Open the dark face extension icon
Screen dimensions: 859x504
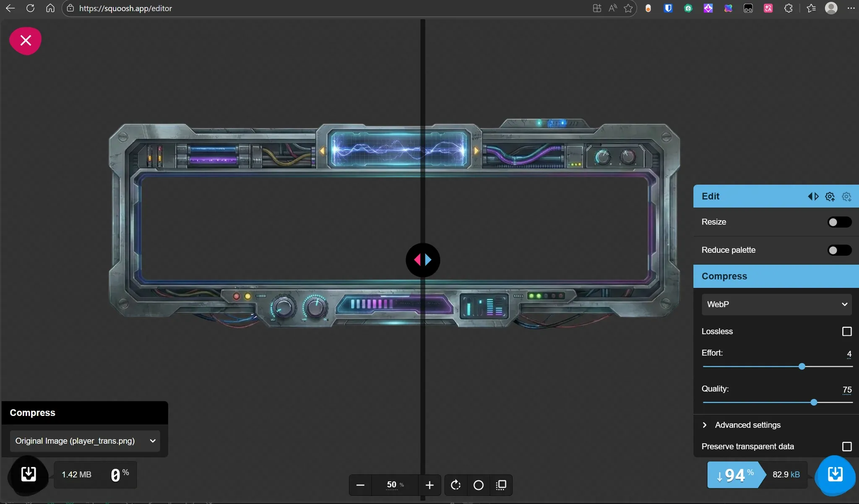pyautogui.click(x=748, y=8)
